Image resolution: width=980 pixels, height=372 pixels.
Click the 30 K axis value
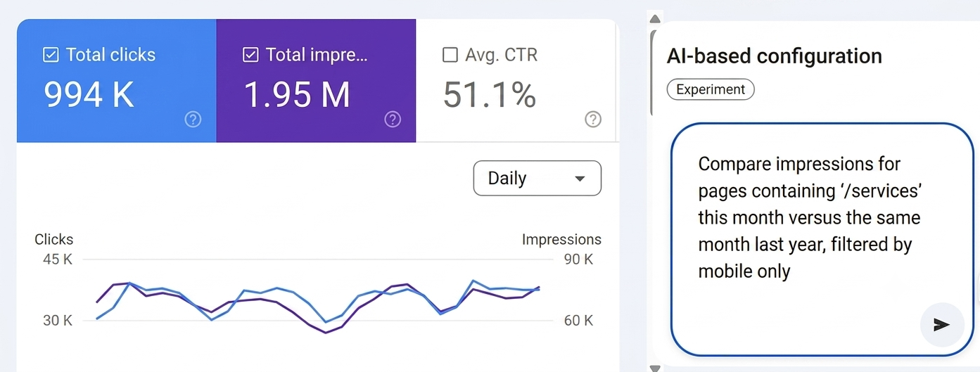58,321
